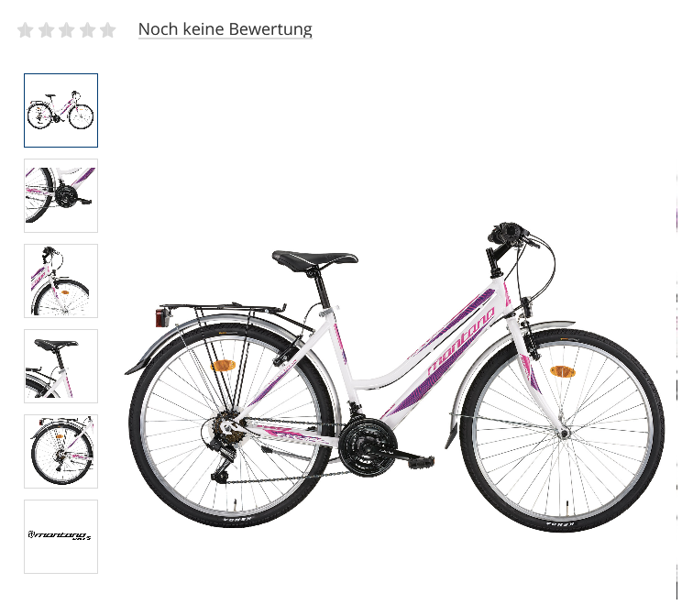Click the red rear light on the carrier
The image size is (693, 616).
click(x=161, y=317)
